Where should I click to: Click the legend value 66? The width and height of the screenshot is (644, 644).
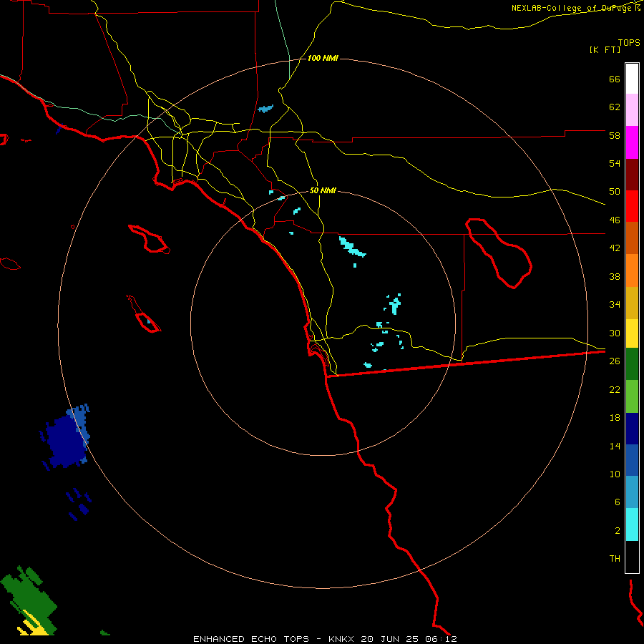615,79
